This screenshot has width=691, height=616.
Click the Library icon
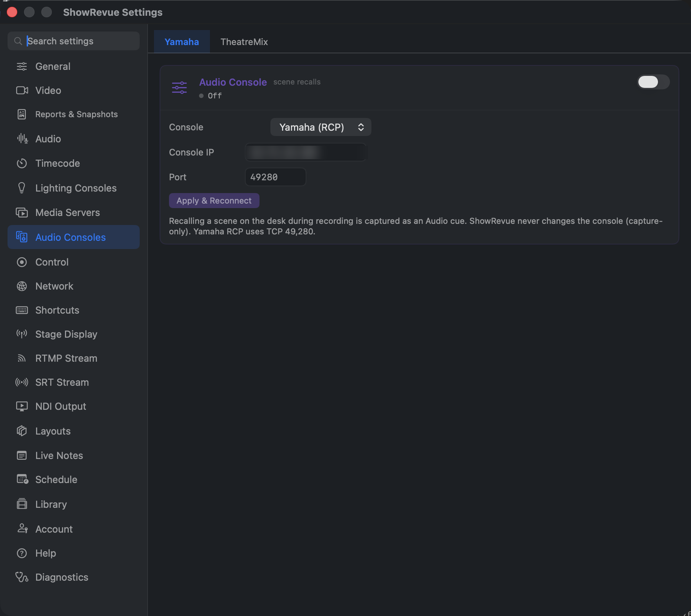[x=22, y=504]
